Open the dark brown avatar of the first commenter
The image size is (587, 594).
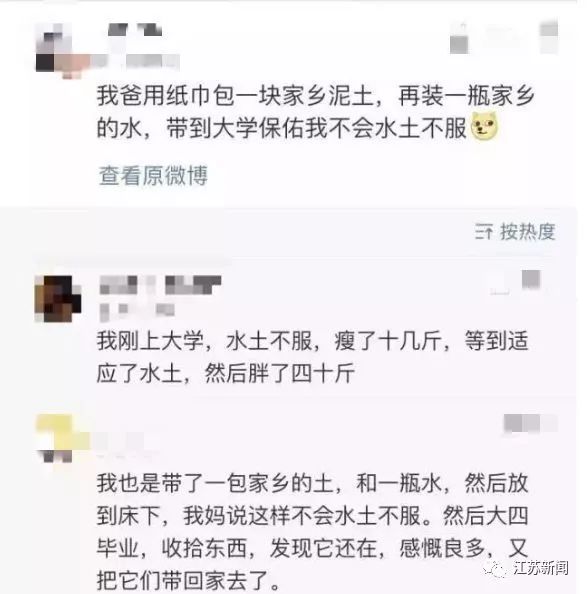58,299
